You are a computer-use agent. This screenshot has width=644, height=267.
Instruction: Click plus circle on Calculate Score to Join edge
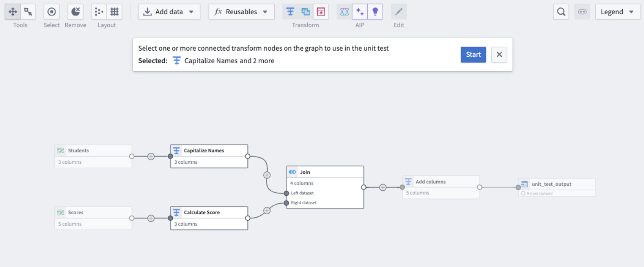click(x=267, y=211)
